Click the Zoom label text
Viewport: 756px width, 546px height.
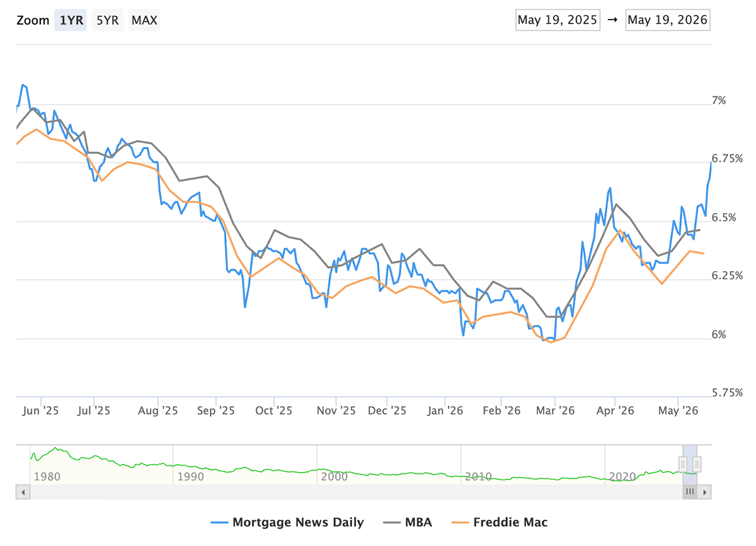coord(33,20)
